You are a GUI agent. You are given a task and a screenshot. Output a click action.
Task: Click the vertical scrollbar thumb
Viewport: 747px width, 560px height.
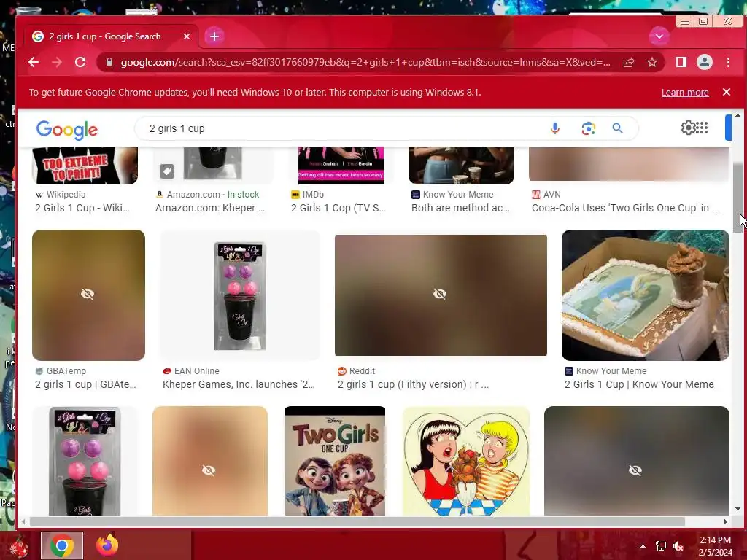click(738, 198)
